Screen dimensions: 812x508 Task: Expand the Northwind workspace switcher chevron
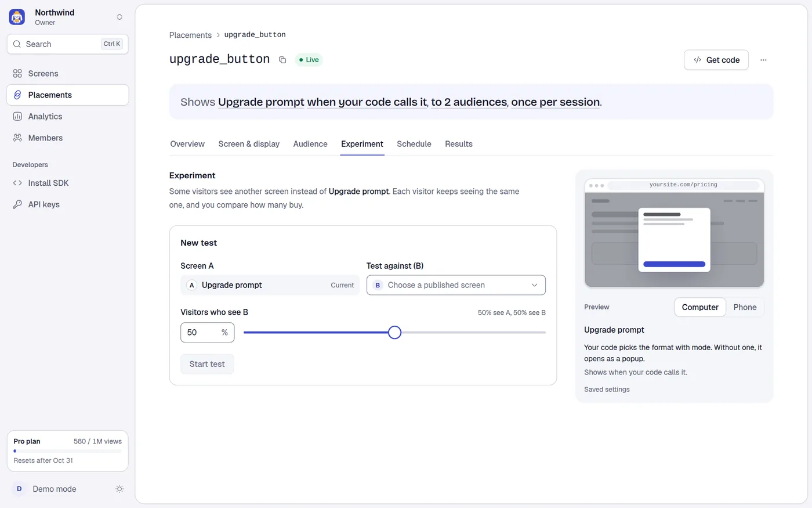click(x=119, y=17)
